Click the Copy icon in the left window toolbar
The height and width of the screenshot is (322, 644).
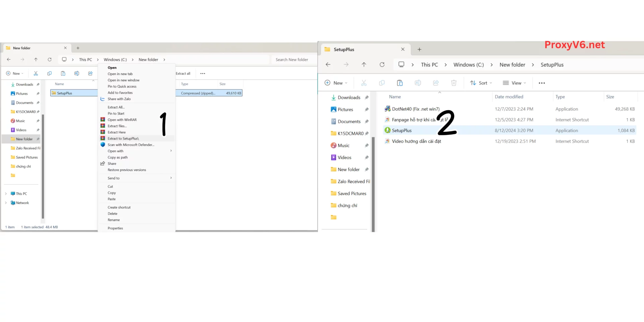coord(49,73)
